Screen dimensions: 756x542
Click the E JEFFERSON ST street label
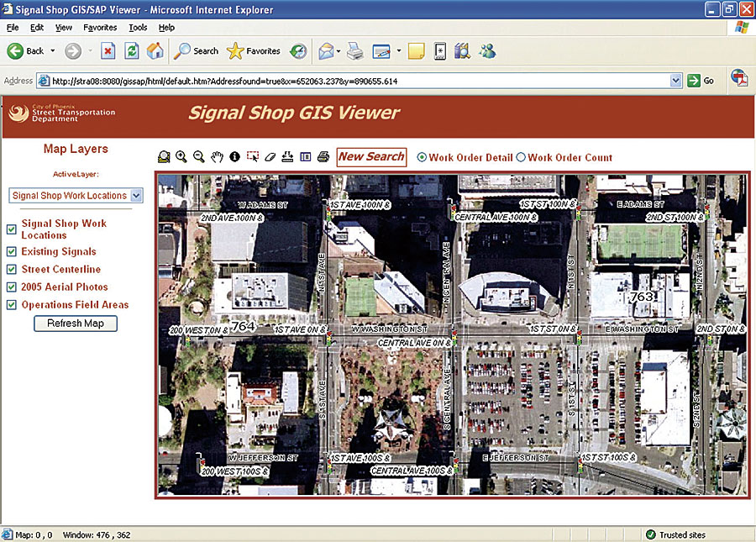click(x=516, y=458)
